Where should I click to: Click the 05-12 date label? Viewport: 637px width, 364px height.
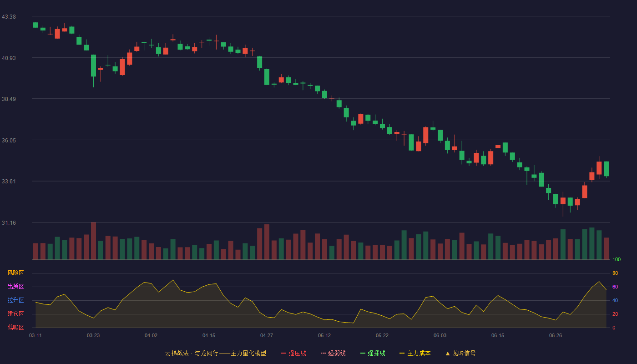tap(324, 335)
